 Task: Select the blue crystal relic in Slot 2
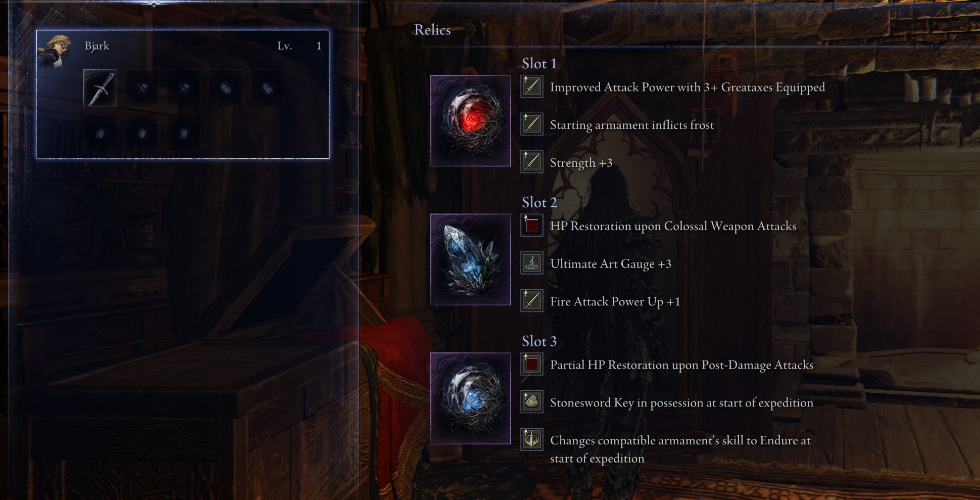tap(470, 259)
